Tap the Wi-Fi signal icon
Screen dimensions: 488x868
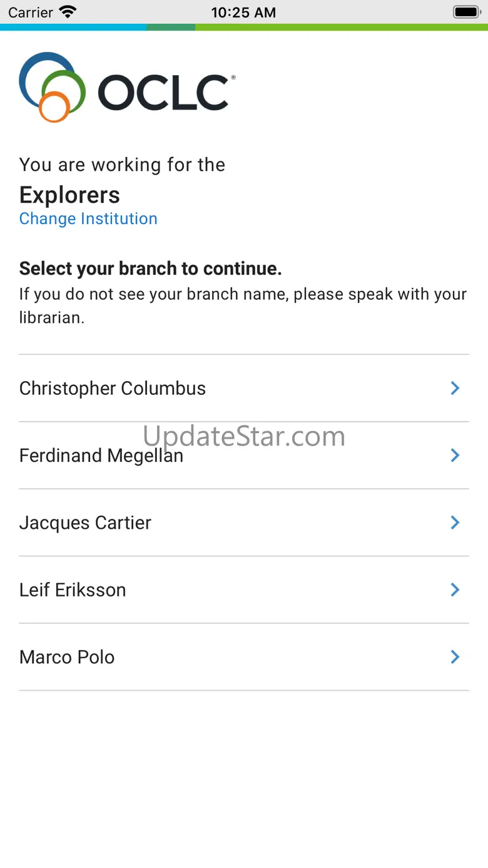[x=67, y=12]
